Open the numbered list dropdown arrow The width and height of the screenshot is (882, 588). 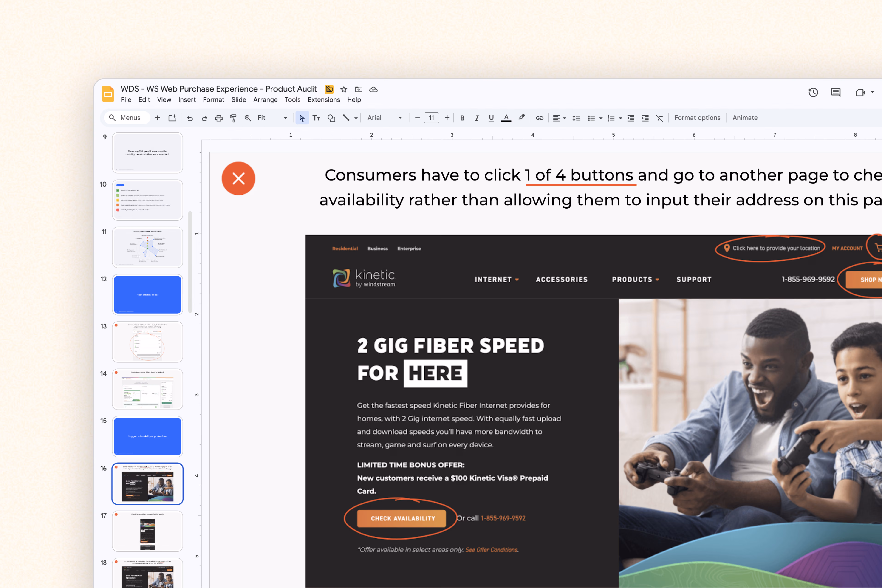click(x=620, y=118)
